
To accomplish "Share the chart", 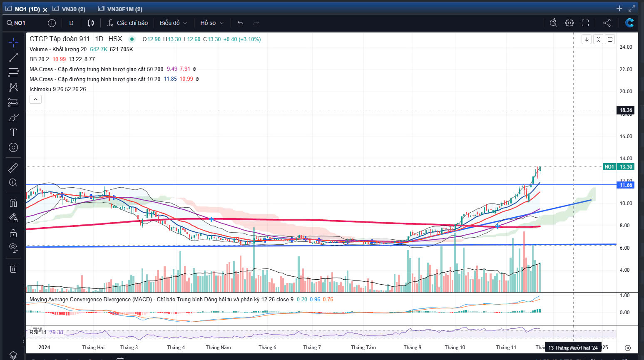I will coord(607,23).
